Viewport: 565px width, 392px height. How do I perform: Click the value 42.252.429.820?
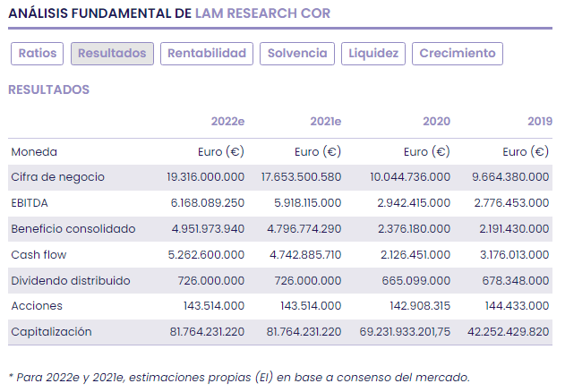pos(509,332)
